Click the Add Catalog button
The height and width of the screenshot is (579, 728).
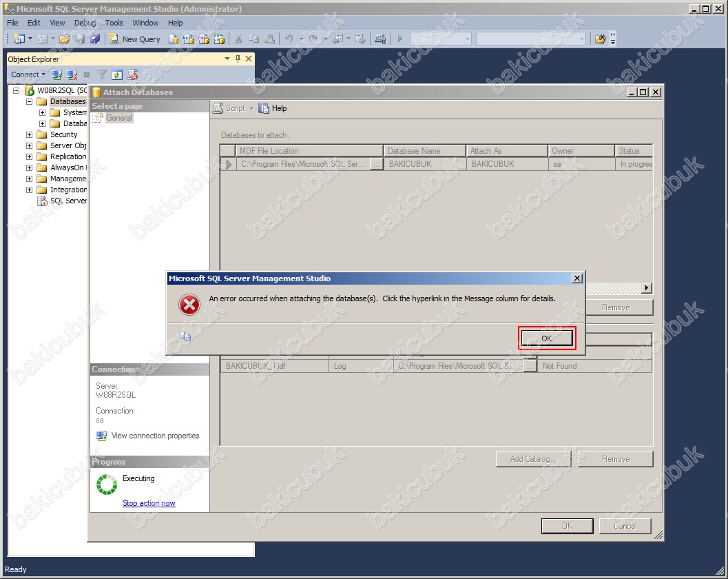tap(533, 459)
